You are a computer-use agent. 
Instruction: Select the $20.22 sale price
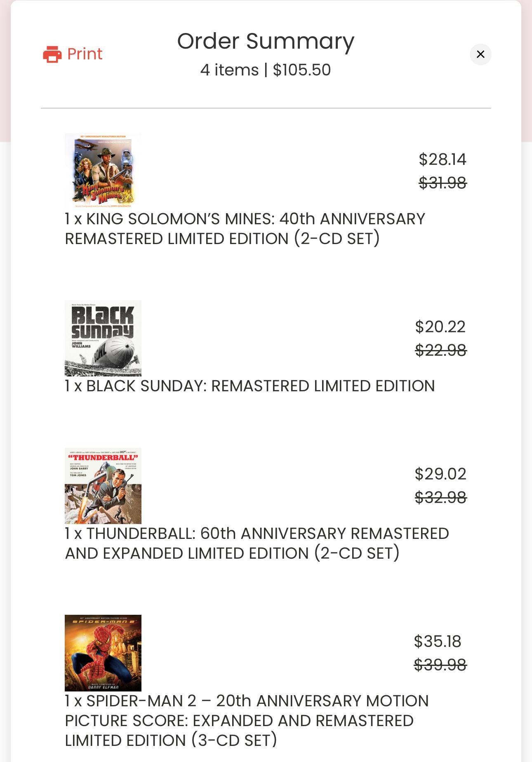[x=440, y=327]
